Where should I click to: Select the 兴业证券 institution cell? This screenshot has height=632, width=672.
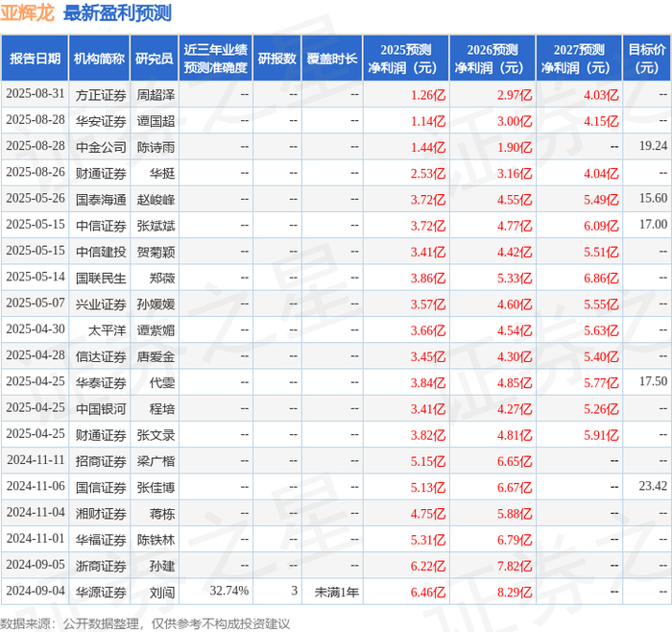tap(101, 304)
